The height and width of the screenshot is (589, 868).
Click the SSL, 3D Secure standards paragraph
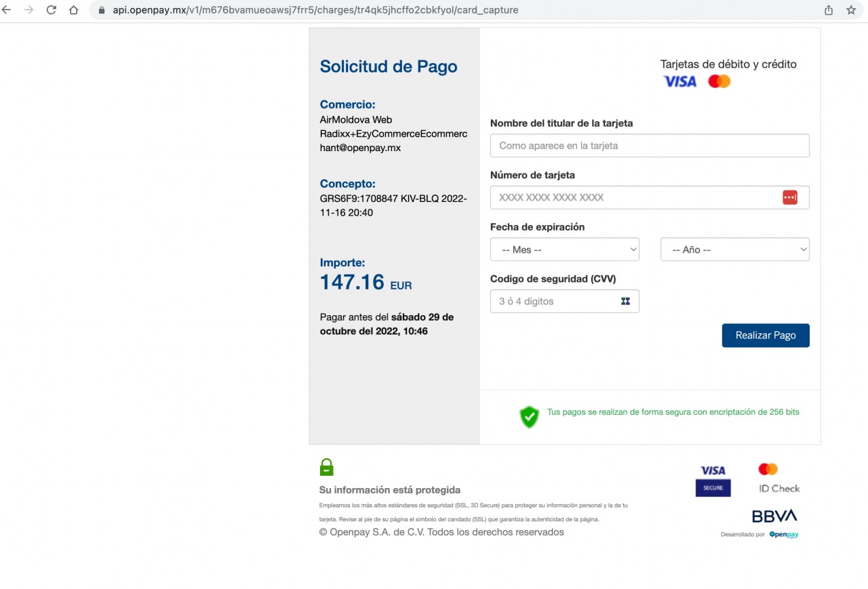[473, 512]
